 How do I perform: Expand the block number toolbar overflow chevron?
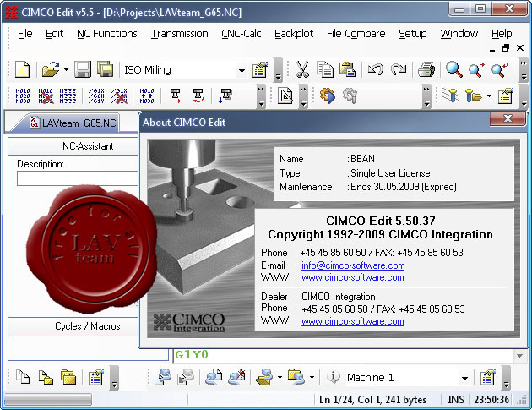[x=261, y=96]
